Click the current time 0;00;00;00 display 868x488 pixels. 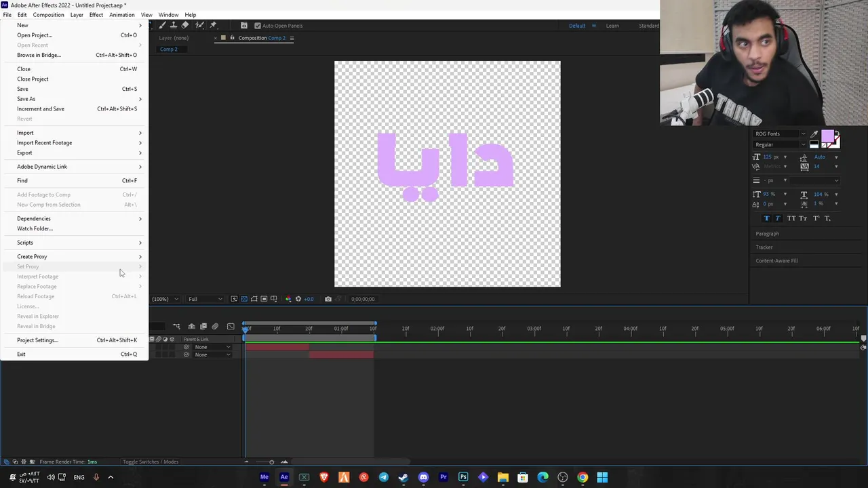(363, 299)
